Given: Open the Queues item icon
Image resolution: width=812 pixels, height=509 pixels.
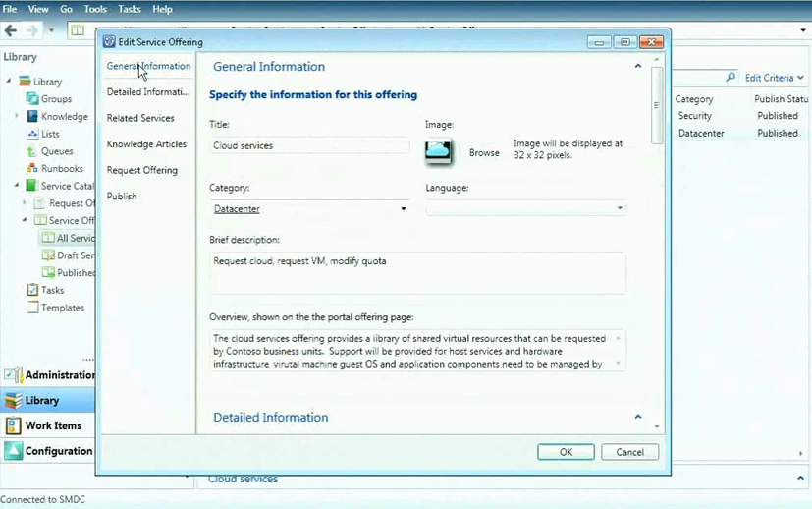Looking at the screenshot, I should click(32, 151).
